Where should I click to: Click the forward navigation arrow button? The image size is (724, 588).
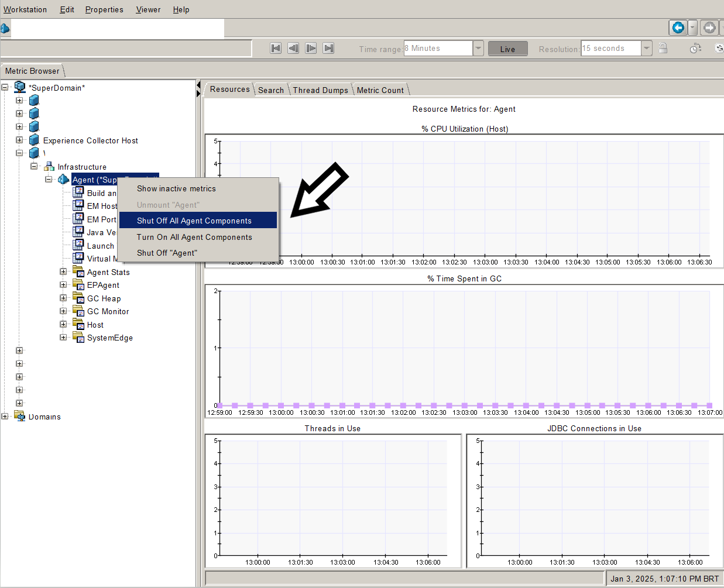coord(709,27)
